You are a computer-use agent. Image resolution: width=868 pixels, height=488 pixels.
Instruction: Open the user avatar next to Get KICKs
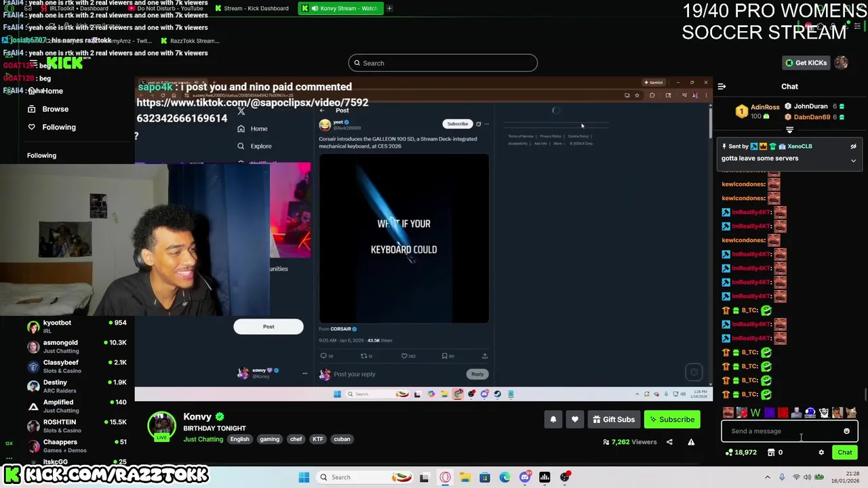point(842,63)
